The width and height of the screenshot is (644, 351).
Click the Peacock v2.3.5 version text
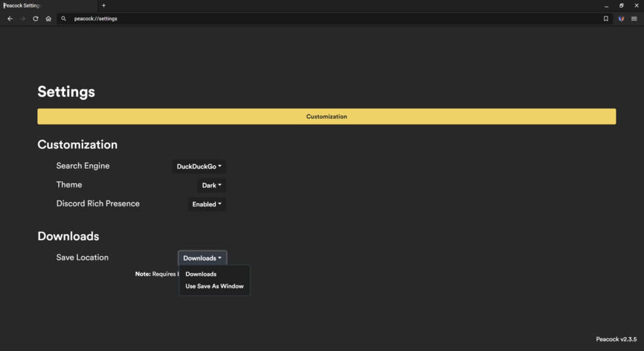[616, 339]
